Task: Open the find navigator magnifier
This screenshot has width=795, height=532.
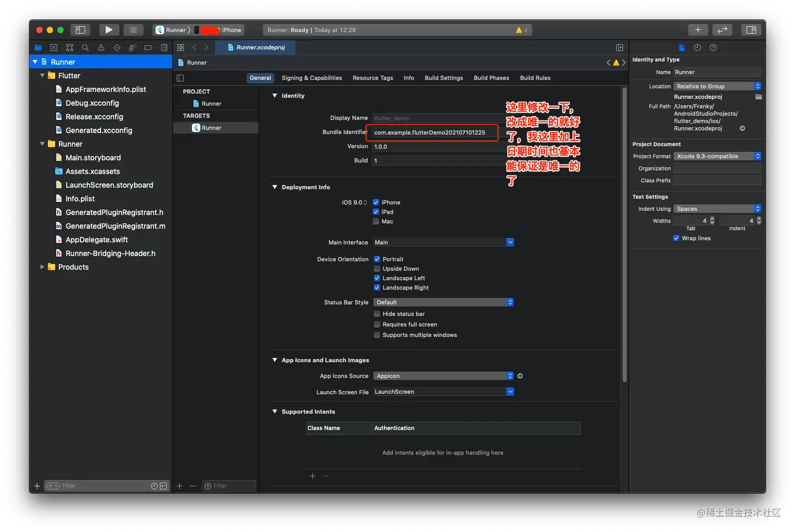Action: tap(85, 47)
